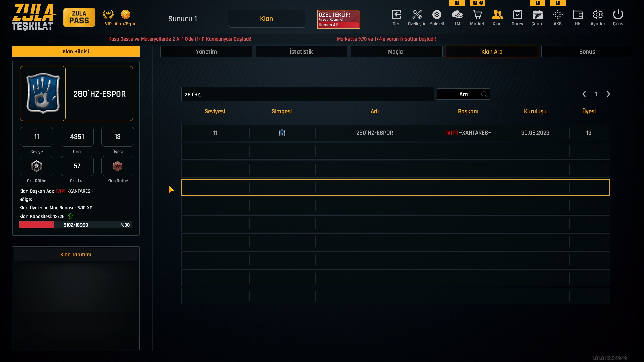Click the clan emblem in search result row
Viewport: 644px width, 362px height.
[282, 133]
